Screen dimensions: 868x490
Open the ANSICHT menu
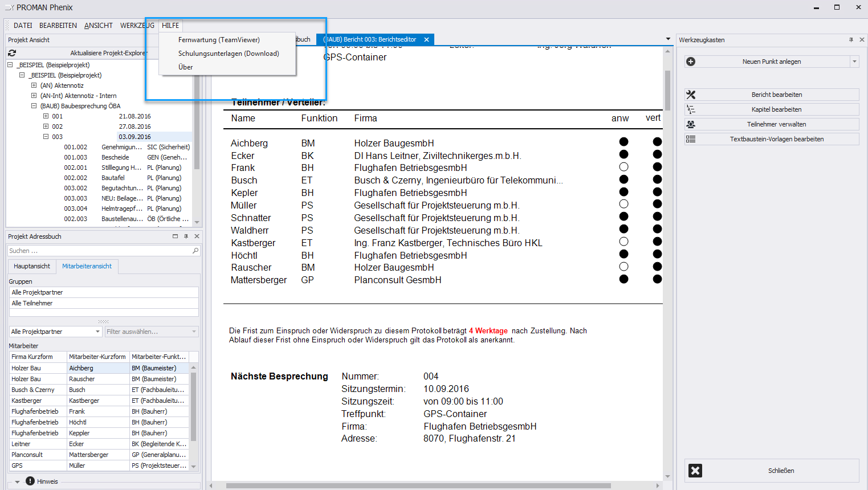pos(99,26)
